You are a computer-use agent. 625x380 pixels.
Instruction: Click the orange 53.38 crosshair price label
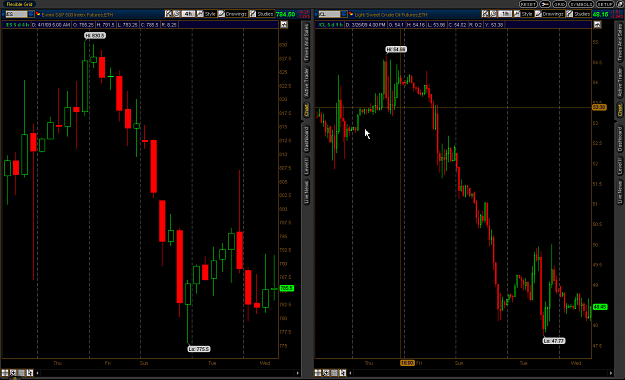599,107
